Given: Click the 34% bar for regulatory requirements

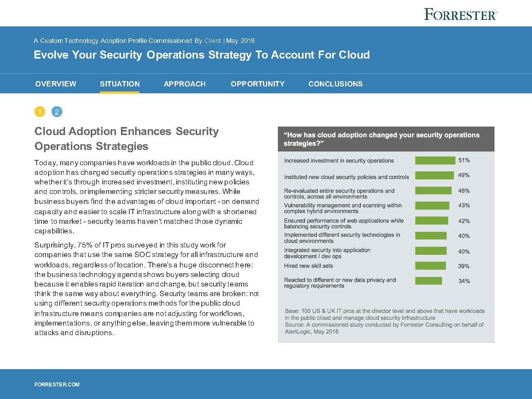Looking at the screenshot, I should [x=429, y=280].
